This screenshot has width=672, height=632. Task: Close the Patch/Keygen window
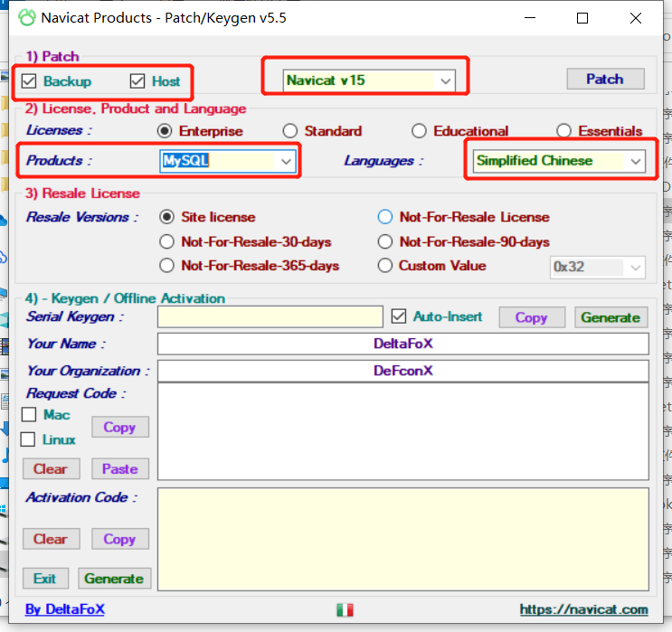pyautogui.click(x=636, y=18)
